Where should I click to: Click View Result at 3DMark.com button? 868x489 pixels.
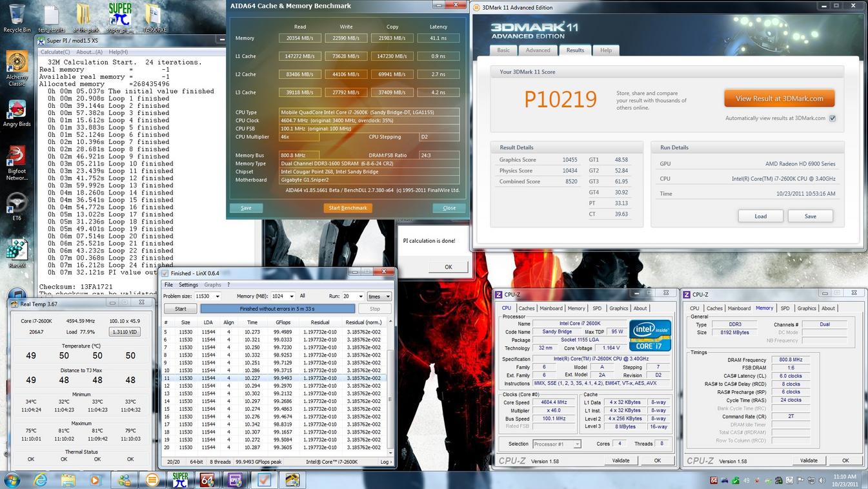(x=779, y=99)
